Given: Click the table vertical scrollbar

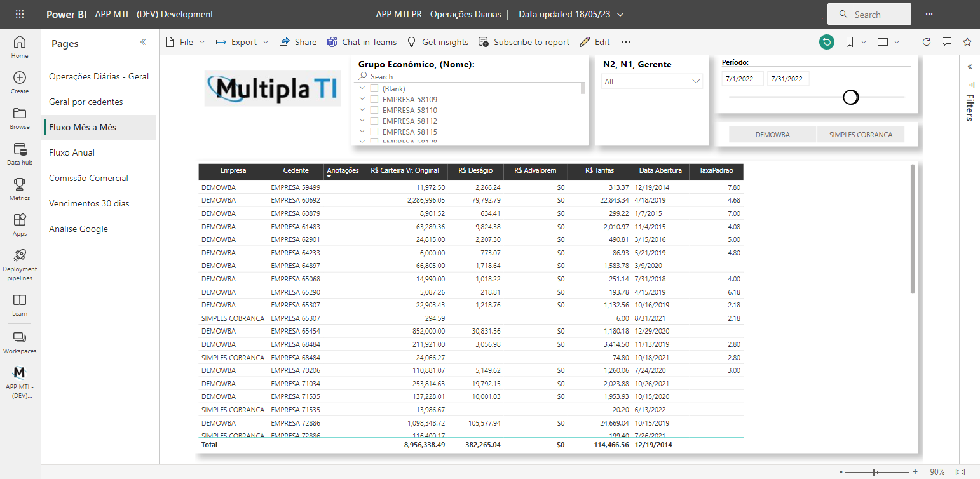Looking at the screenshot, I should (x=913, y=229).
